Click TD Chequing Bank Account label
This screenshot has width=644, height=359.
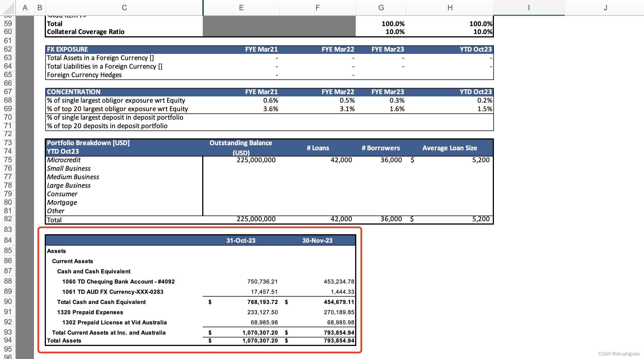pyautogui.click(x=118, y=282)
